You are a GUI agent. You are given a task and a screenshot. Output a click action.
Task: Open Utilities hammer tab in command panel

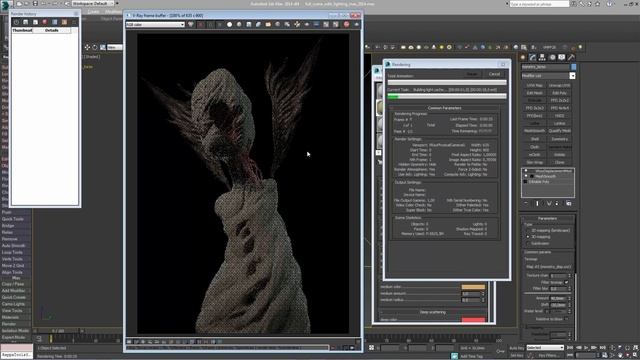(571, 58)
